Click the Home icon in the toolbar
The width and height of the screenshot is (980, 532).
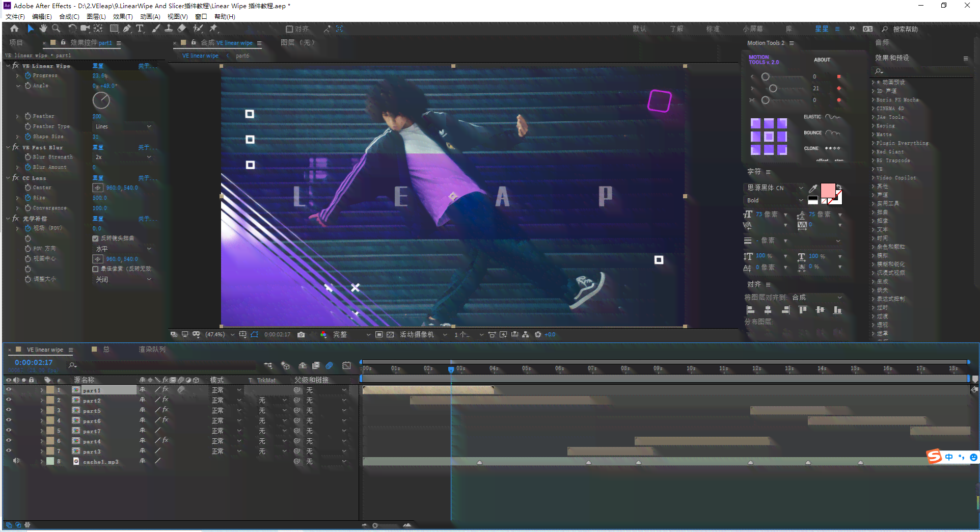14,29
